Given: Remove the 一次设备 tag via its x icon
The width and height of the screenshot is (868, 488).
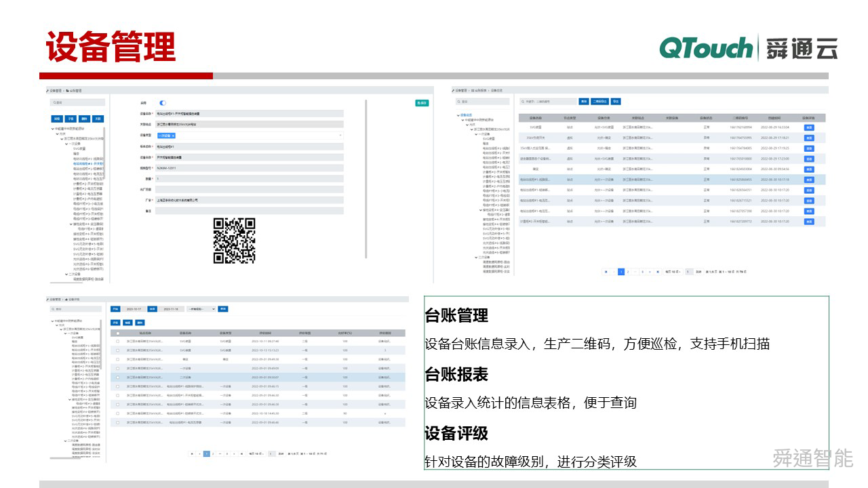Looking at the screenshot, I should coord(174,136).
